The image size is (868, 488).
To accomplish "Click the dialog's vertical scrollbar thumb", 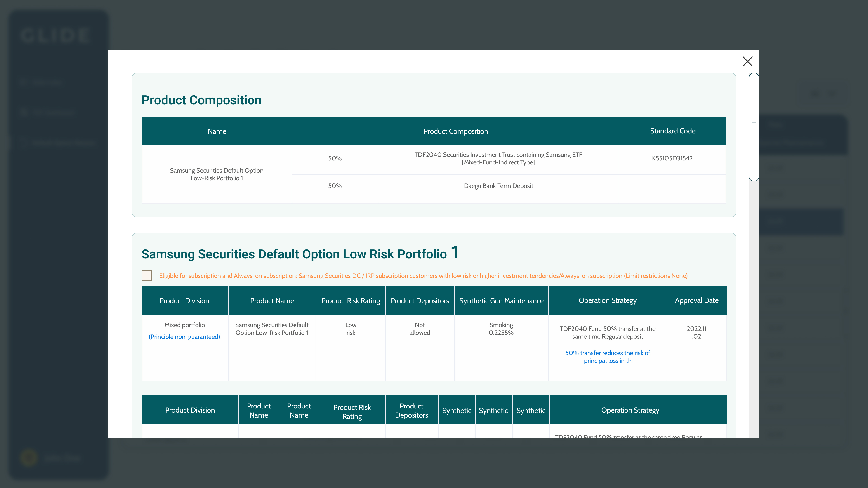I will point(754,127).
